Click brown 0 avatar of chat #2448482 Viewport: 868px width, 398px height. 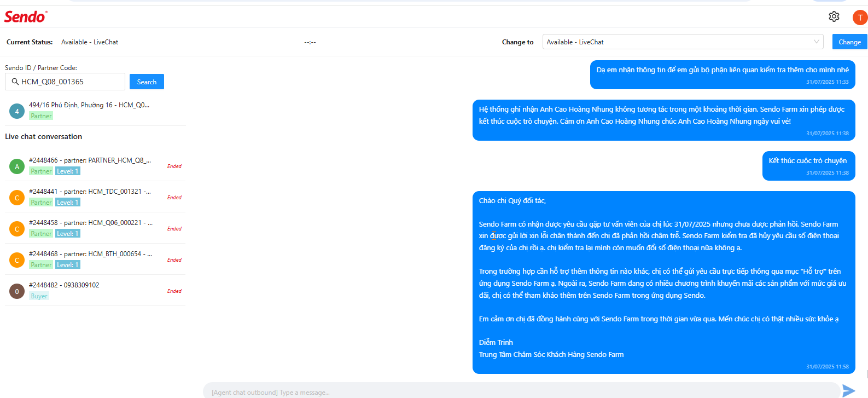point(17,291)
